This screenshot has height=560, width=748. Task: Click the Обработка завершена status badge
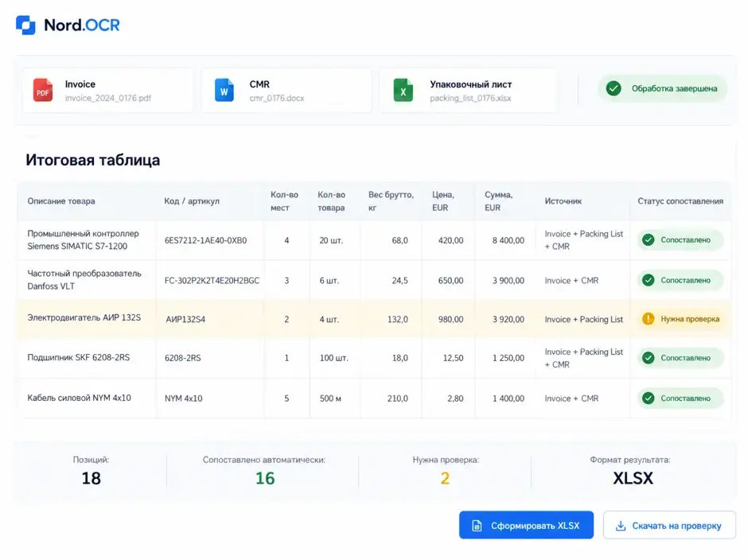click(662, 88)
